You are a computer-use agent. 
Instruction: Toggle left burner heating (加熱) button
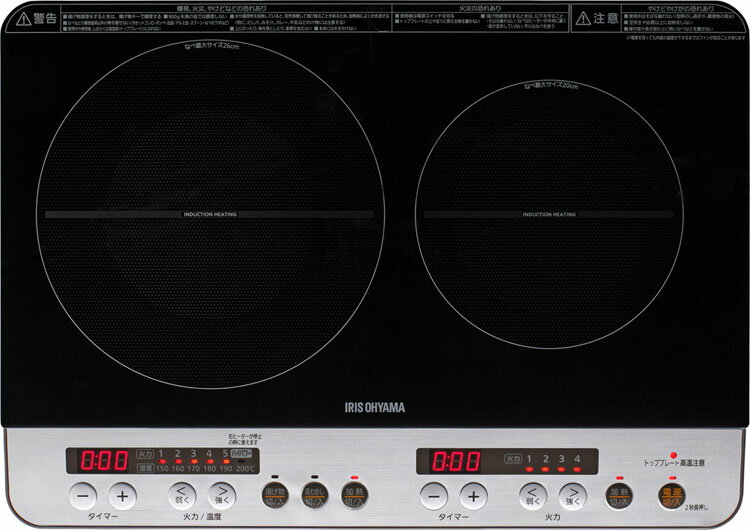pyautogui.click(x=356, y=495)
